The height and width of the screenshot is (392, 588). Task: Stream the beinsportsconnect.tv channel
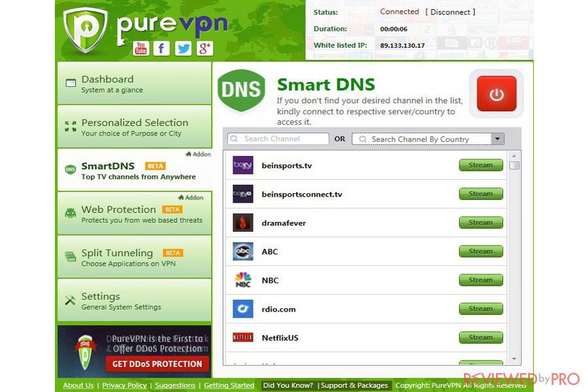click(x=481, y=194)
